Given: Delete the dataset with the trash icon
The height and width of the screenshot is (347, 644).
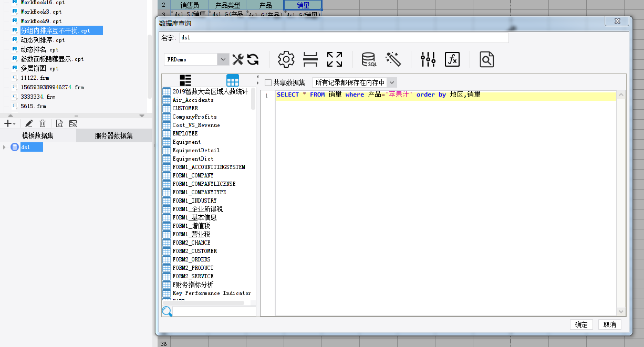Looking at the screenshot, I should point(43,123).
